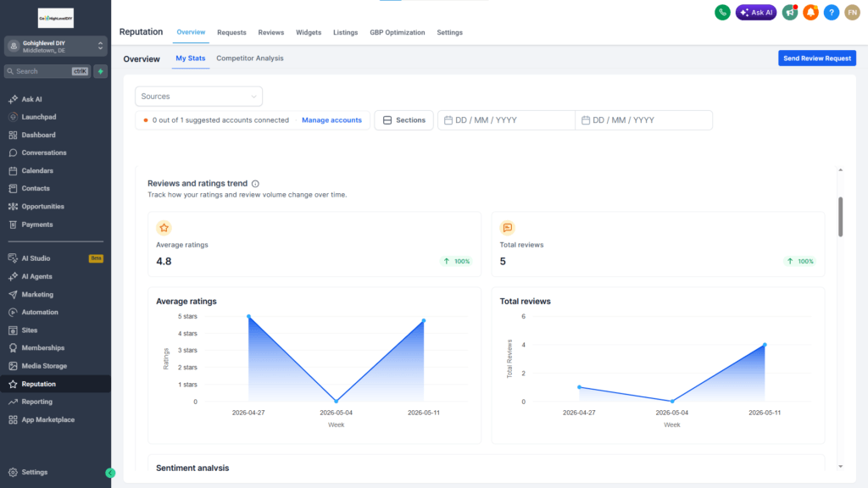Select the Overview top tab
The image size is (868, 488).
[x=191, y=32]
